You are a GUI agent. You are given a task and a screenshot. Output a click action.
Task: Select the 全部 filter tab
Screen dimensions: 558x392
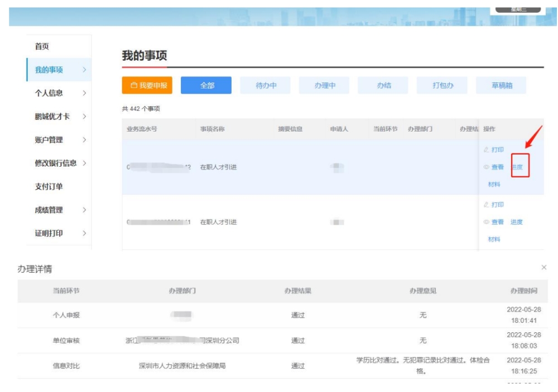(206, 85)
